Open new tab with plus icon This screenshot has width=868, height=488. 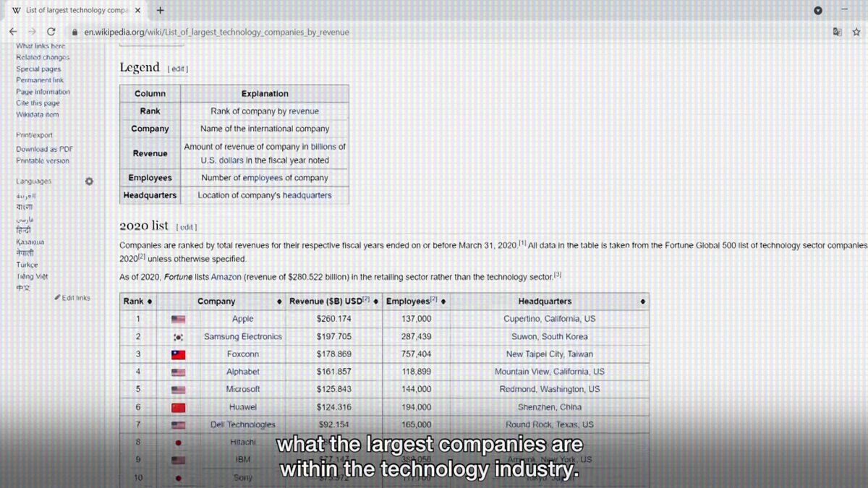coord(160,10)
